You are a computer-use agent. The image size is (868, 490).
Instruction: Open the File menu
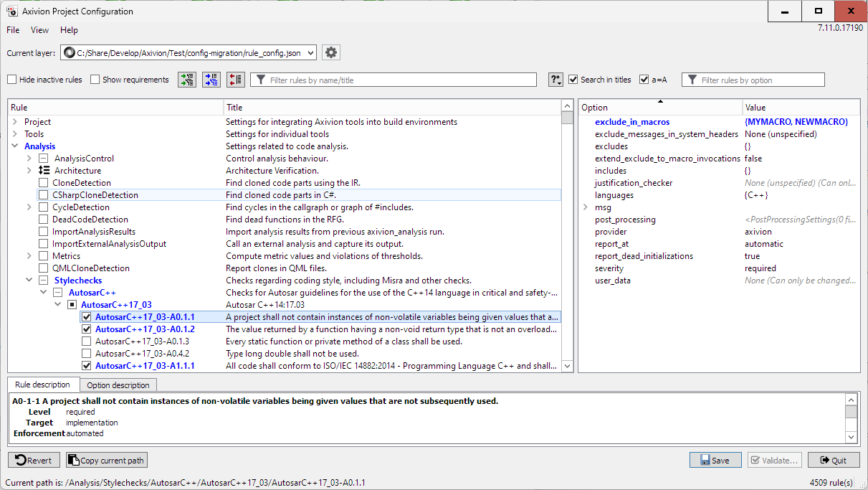point(13,30)
